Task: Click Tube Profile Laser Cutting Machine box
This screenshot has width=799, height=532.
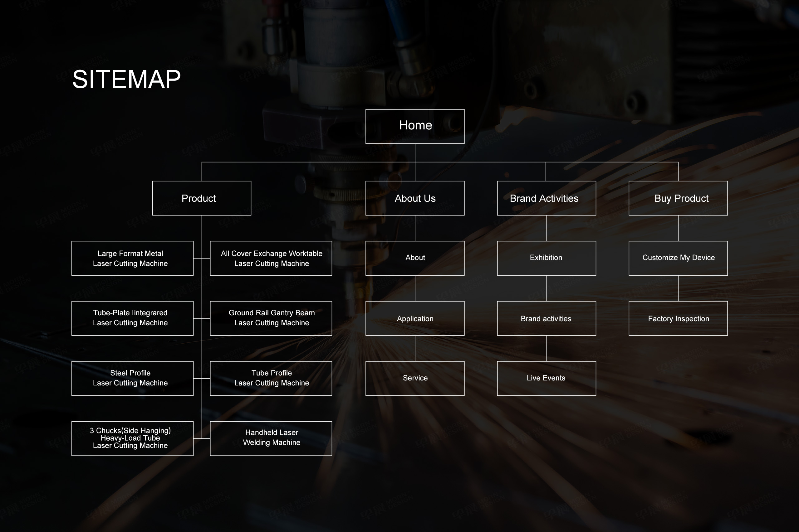Action: click(271, 378)
